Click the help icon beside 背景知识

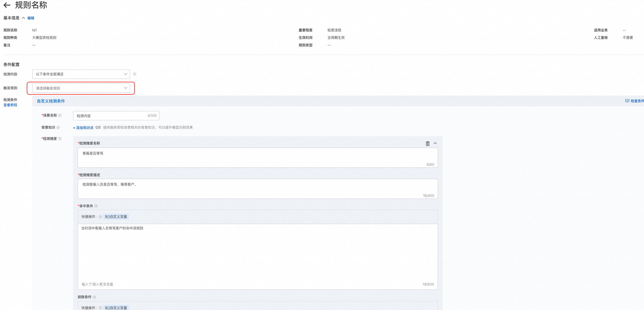coord(58,128)
